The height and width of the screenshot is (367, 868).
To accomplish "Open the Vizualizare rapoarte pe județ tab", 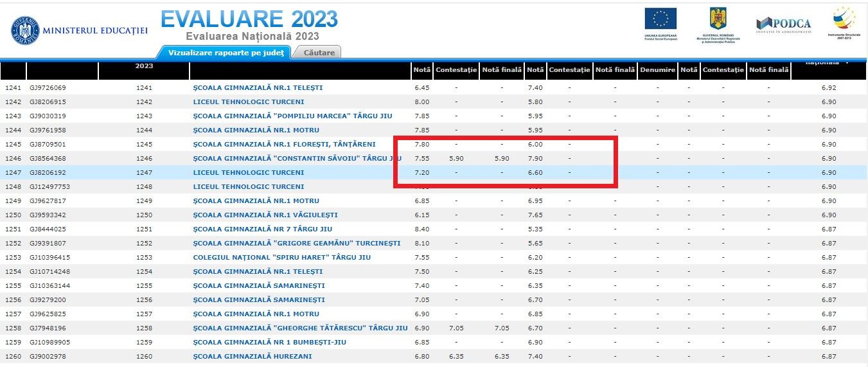I will [x=225, y=53].
